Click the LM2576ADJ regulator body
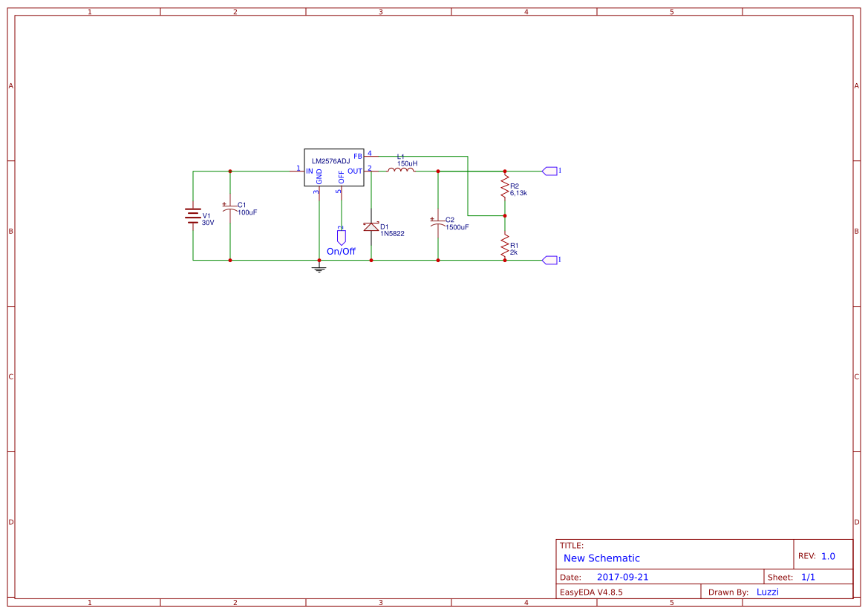The height and width of the screenshot is (614, 868). 334,168
